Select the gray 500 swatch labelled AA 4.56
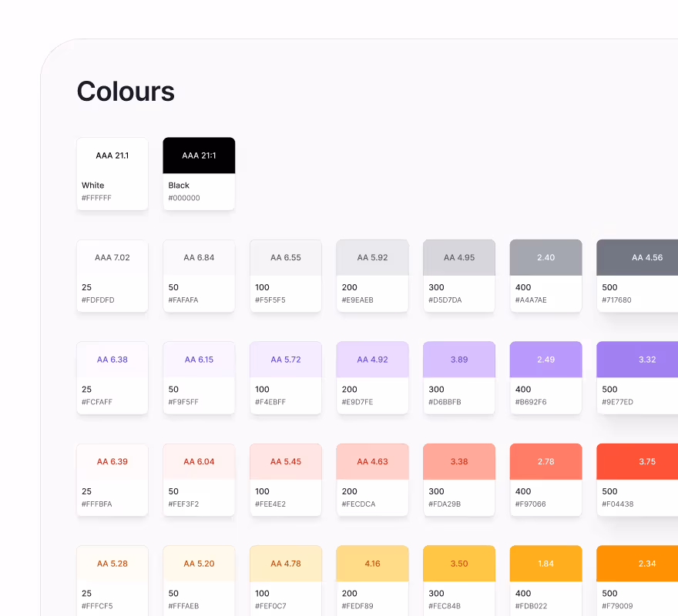 tap(637, 276)
